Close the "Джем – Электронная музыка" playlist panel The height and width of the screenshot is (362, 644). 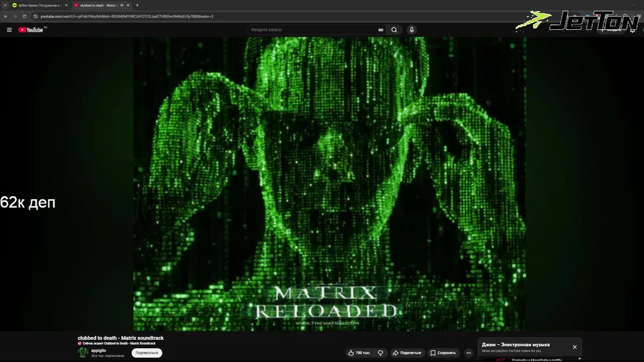[x=575, y=347]
